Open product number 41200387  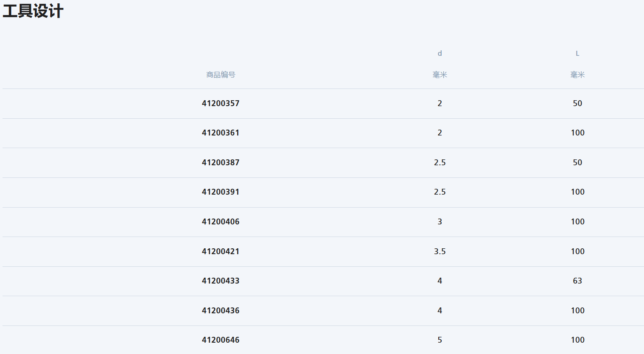[x=220, y=162]
